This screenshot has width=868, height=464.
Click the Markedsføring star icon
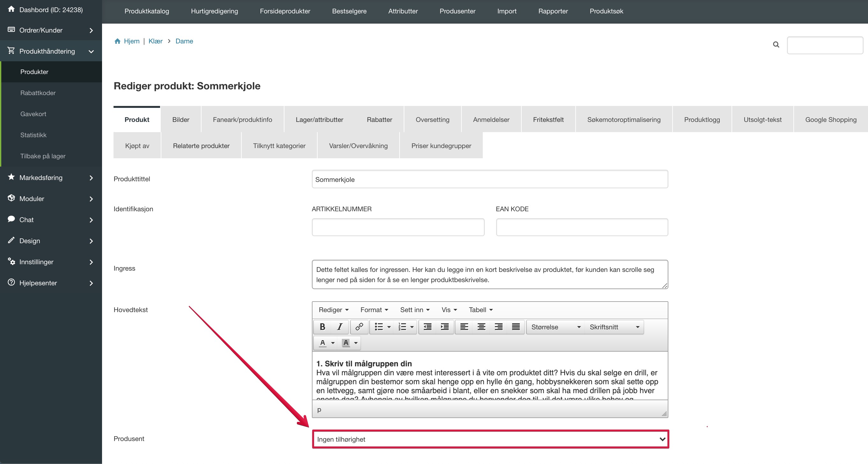[11, 177]
